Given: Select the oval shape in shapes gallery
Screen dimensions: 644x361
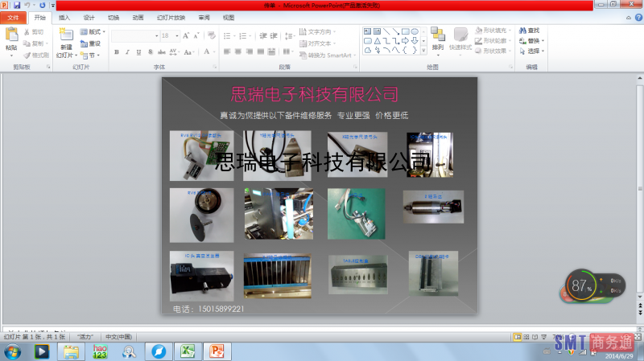Looking at the screenshot, I should tap(415, 31).
